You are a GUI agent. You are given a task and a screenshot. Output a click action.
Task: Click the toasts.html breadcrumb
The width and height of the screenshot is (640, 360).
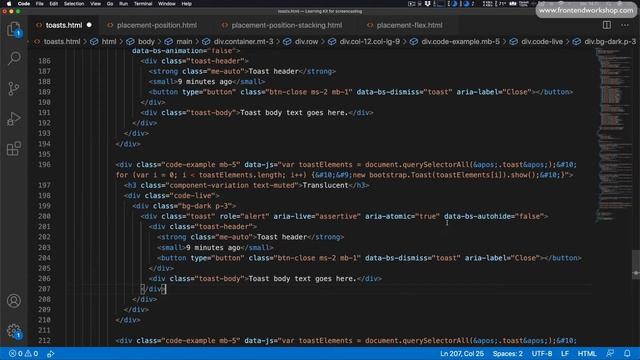coord(62,41)
